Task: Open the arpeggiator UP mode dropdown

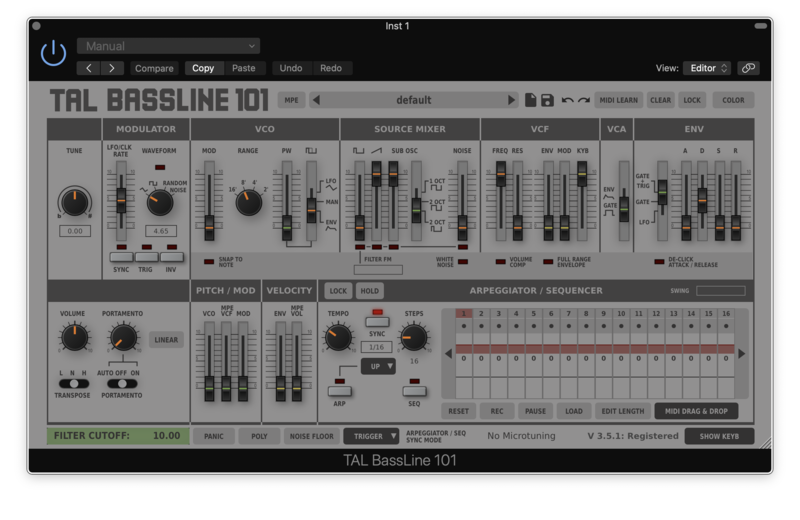Action: coord(380,367)
